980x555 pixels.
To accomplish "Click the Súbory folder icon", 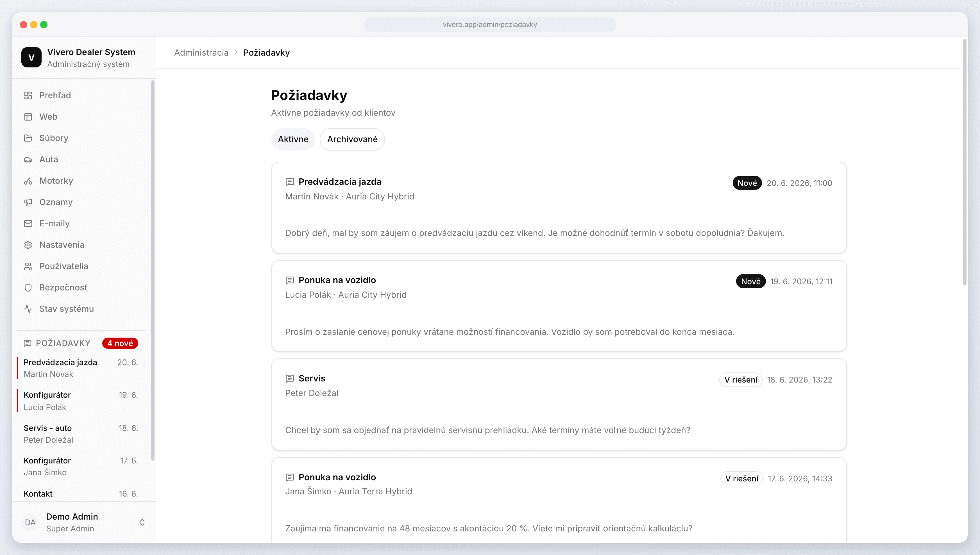I will [28, 138].
